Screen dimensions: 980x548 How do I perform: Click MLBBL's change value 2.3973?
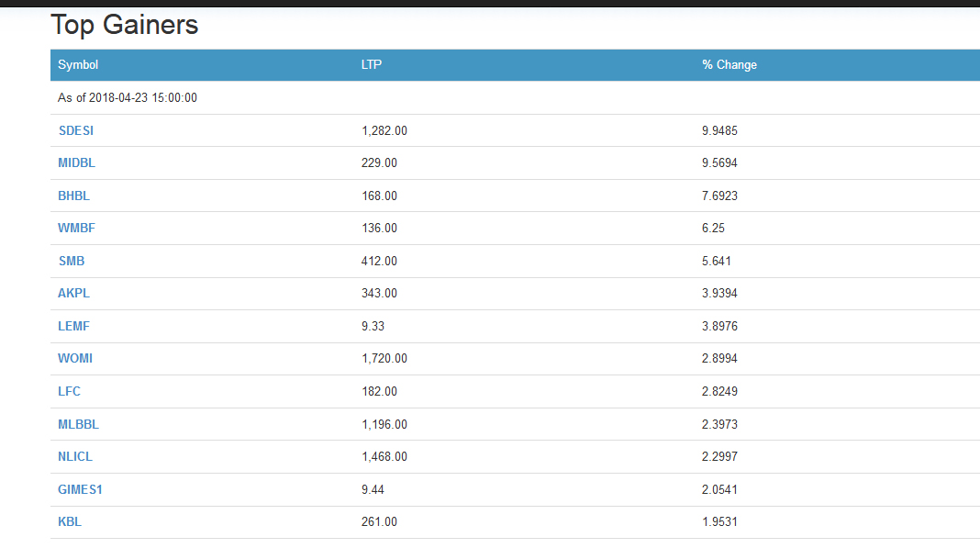tap(719, 424)
